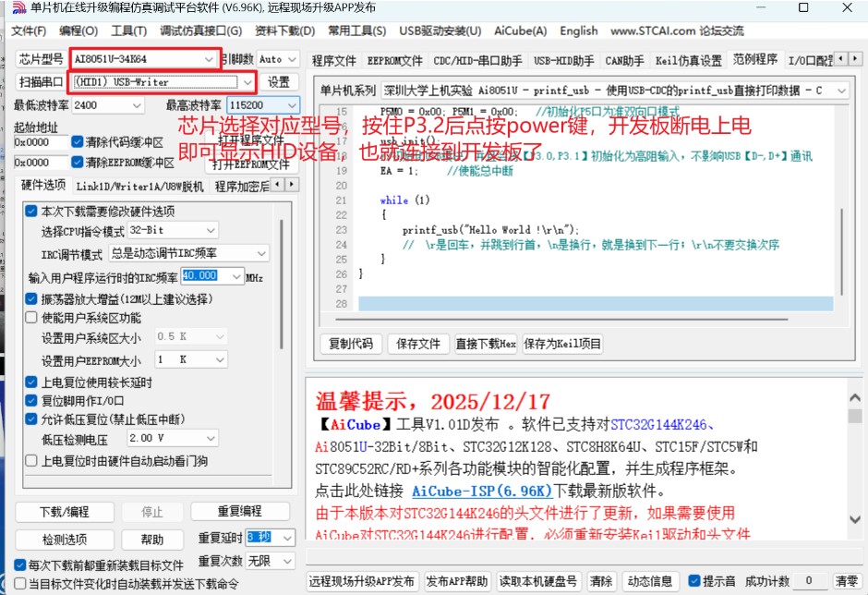Switch to the EEPROM文件 tab
This screenshot has width=868, height=595.
point(394,63)
